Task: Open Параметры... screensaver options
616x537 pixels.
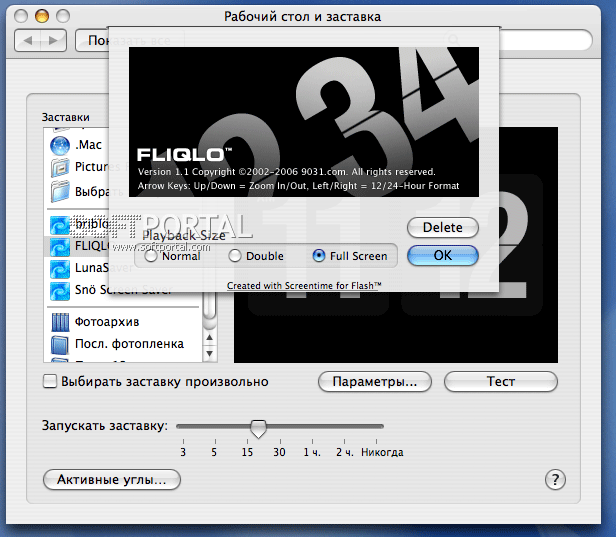Action: 375,381
